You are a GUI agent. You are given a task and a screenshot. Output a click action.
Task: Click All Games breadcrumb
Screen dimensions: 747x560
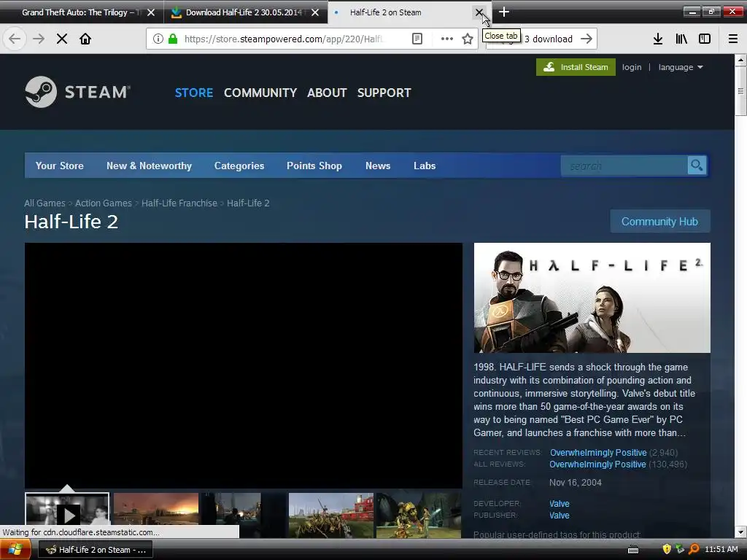click(44, 203)
